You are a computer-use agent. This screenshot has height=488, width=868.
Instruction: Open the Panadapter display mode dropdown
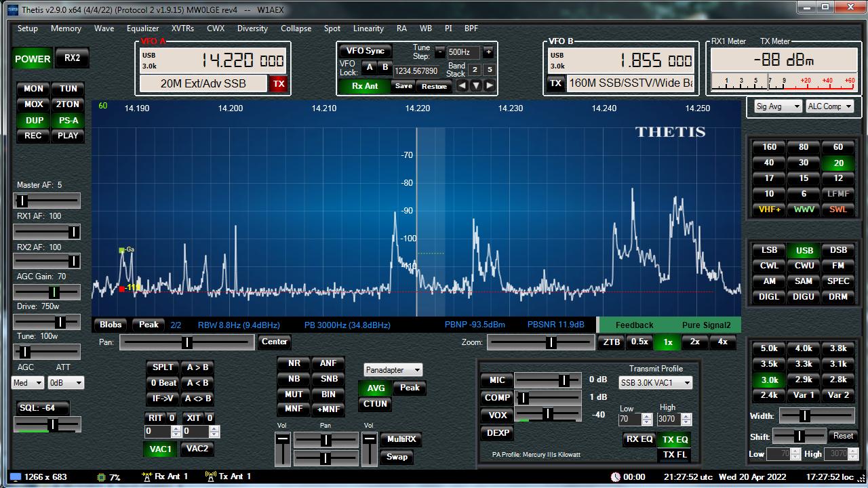pos(393,370)
